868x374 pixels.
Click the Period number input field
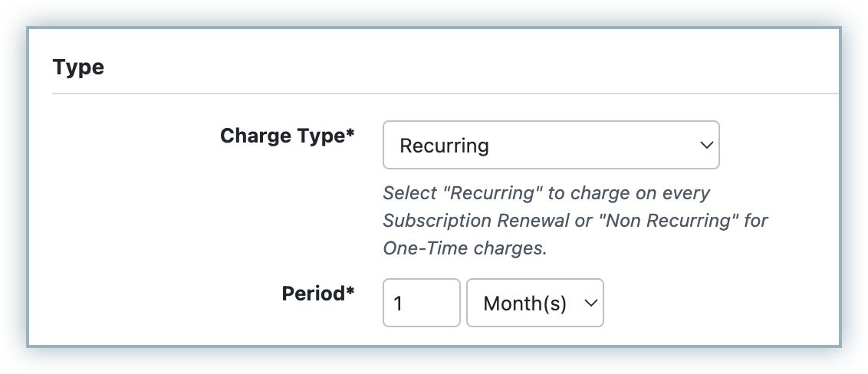point(421,303)
